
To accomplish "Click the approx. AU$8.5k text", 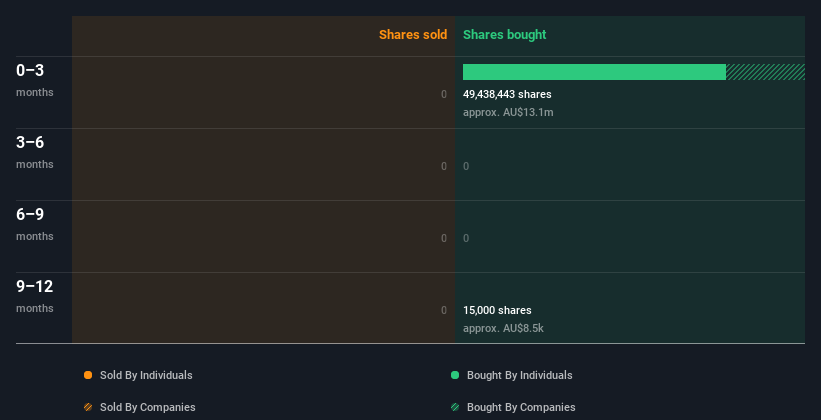I will point(503,328).
